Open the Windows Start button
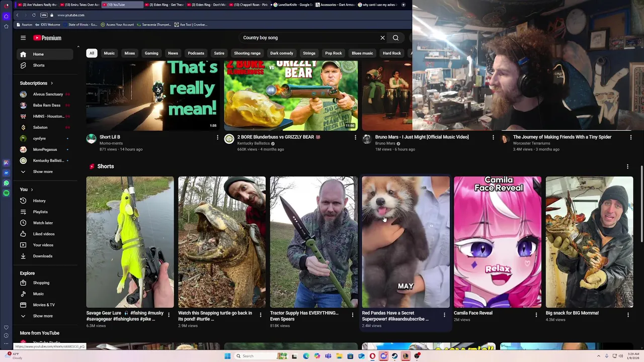 tap(227, 356)
